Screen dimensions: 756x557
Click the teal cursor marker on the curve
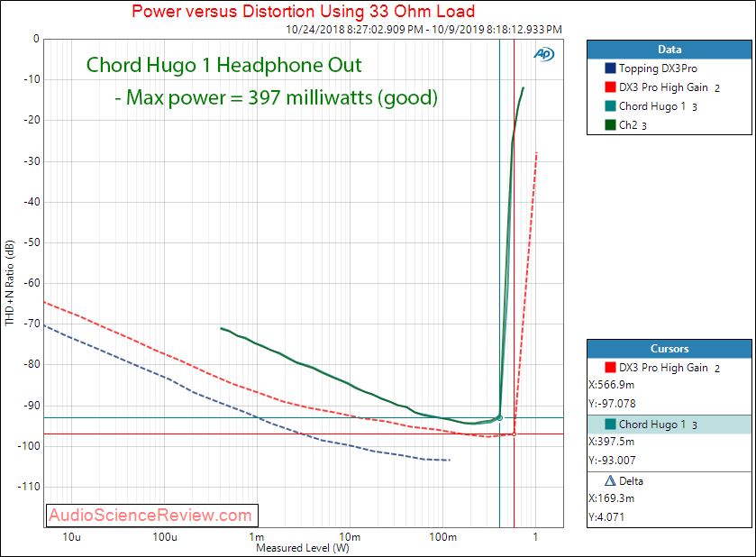tap(499, 417)
